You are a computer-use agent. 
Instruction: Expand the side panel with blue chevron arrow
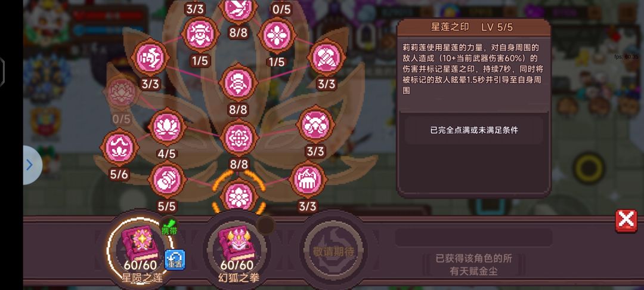pos(31,165)
